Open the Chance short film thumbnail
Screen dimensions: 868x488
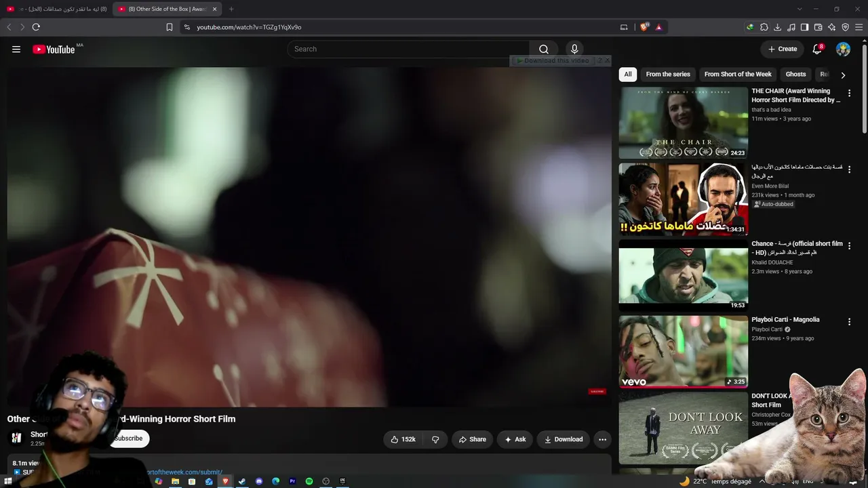point(683,275)
